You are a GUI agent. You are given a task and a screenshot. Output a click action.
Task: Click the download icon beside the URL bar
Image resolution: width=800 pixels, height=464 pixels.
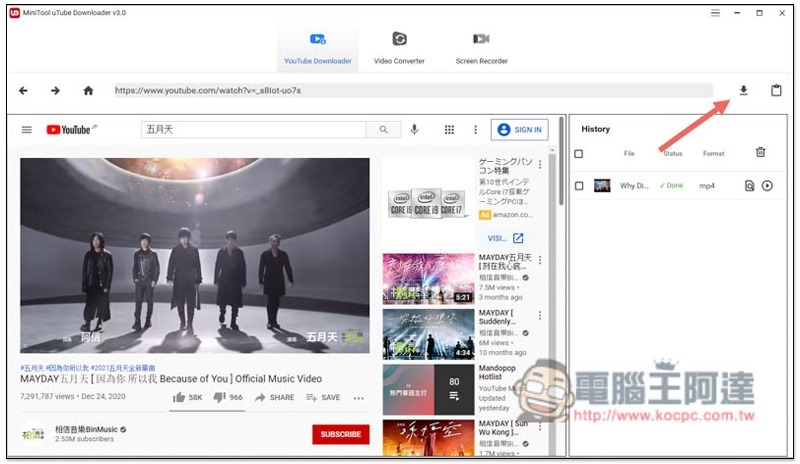[743, 90]
